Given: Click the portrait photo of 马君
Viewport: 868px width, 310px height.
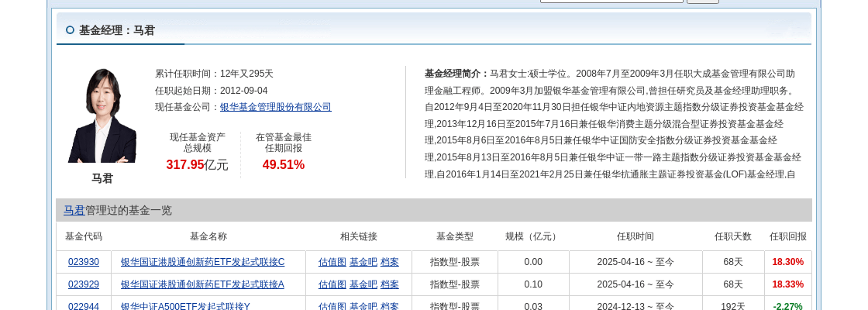Looking at the screenshot, I should coord(102,115).
